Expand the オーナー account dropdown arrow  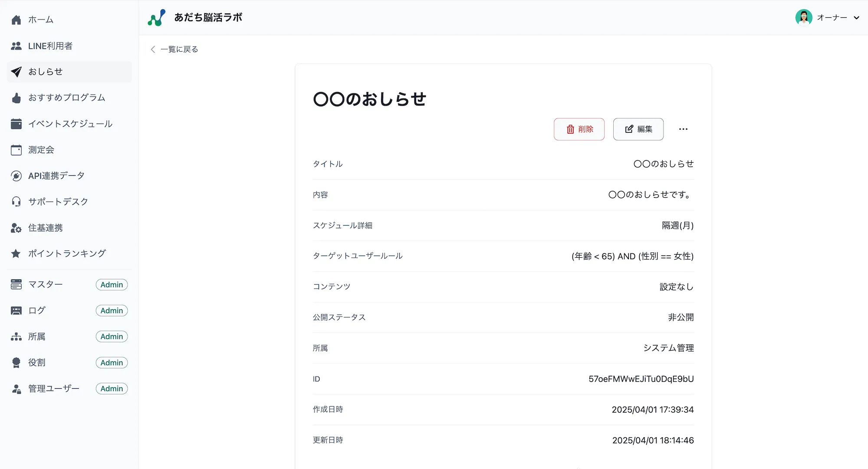[856, 18]
